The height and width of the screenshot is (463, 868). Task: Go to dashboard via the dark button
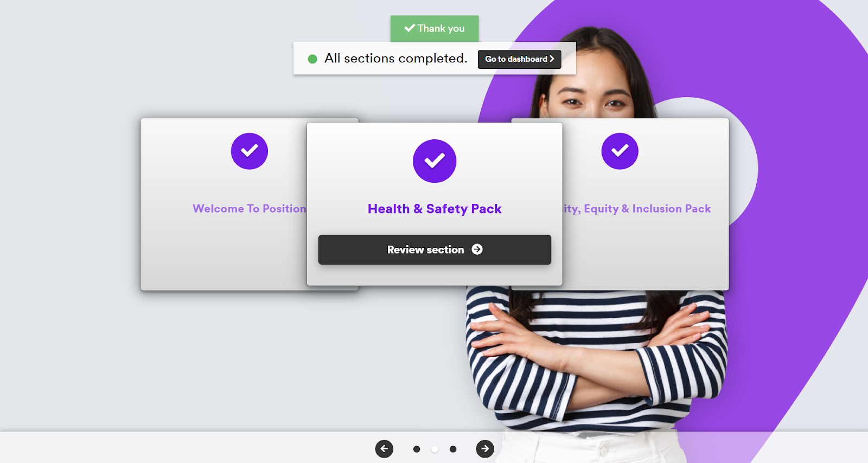point(519,59)
